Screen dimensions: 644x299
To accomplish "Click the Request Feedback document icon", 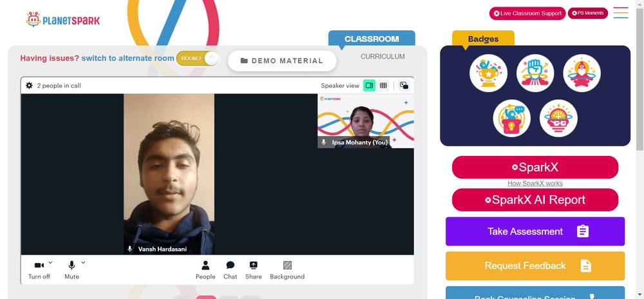I will click(x=585, y=265).
